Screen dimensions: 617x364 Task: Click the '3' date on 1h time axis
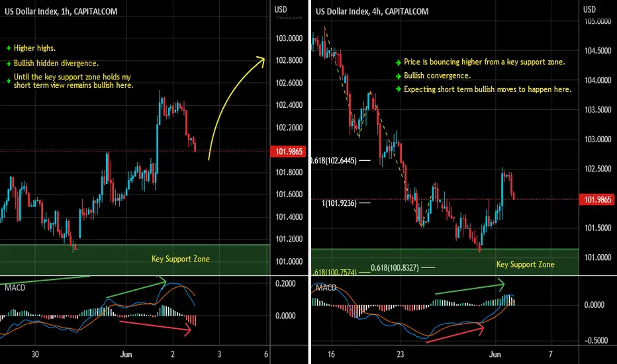tap(219, 354)
